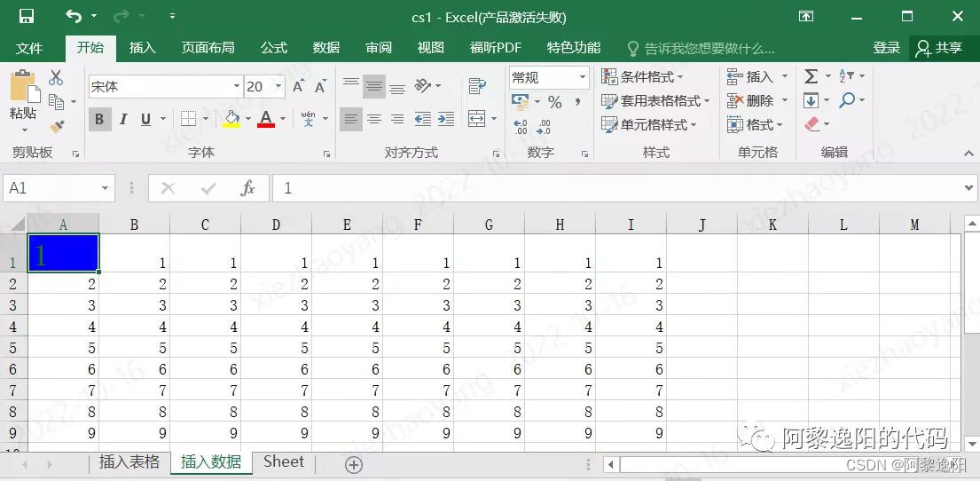Screen dimensions: 980x481
Task: Open the font name 宋体 dropdown
Action: (x=237, y=86)
